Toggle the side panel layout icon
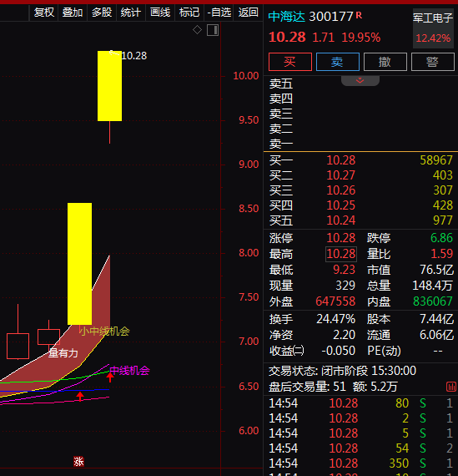This screenshot has width=458, height=476. [x=213, y=30]
